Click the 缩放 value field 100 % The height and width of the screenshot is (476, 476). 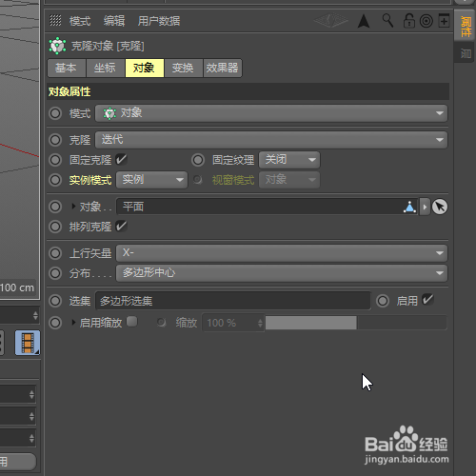click(x=233, y=323)
